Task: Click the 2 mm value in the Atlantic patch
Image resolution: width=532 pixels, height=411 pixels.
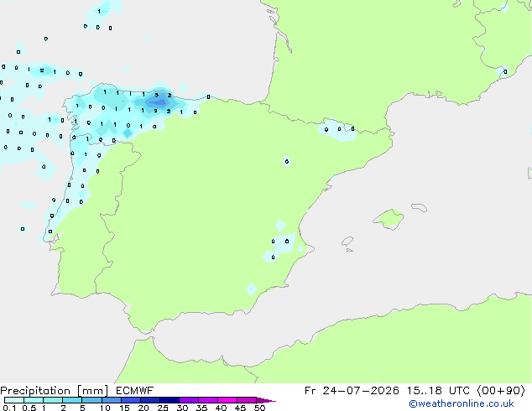Action: pyautogui.click(x=41, y=70)
